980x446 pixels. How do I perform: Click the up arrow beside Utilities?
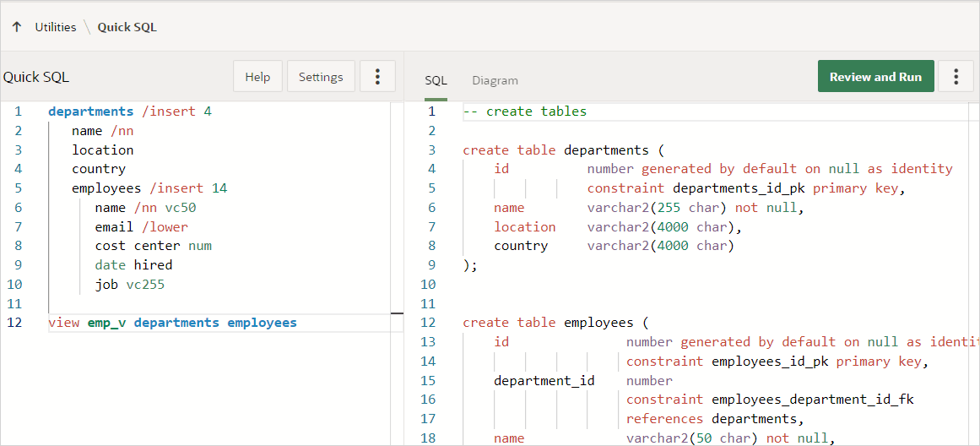[x=17, y=27]
